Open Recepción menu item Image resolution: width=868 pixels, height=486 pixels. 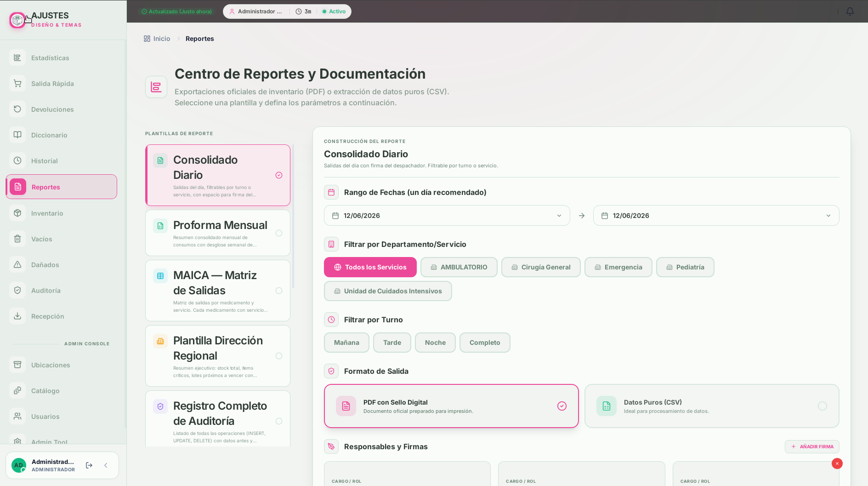(x=61, y=316)
